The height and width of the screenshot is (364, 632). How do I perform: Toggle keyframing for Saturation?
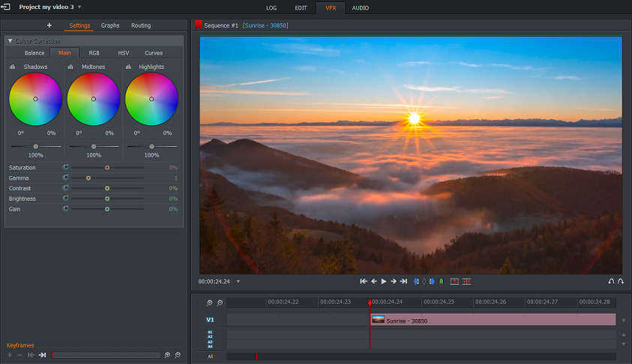(x=66, y=168)
